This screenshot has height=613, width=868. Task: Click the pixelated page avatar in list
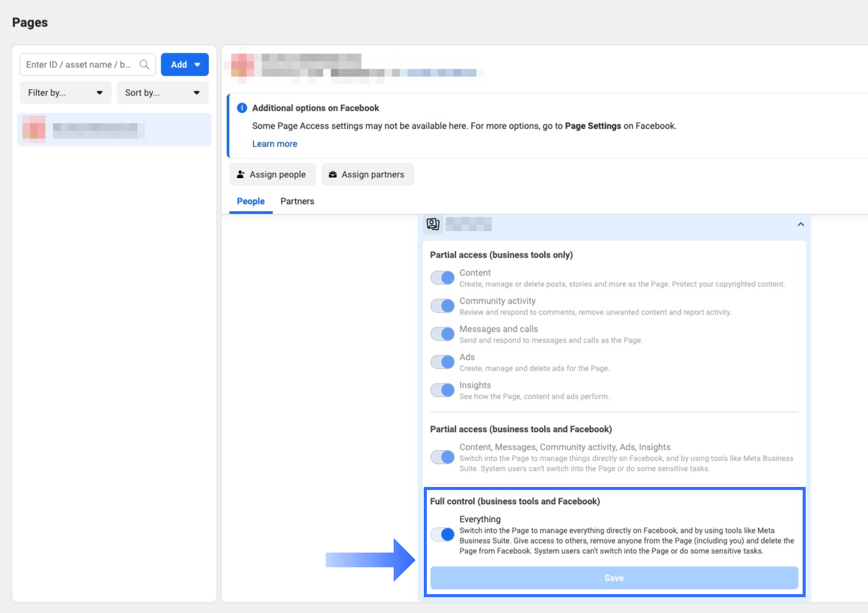pos(34,129)
